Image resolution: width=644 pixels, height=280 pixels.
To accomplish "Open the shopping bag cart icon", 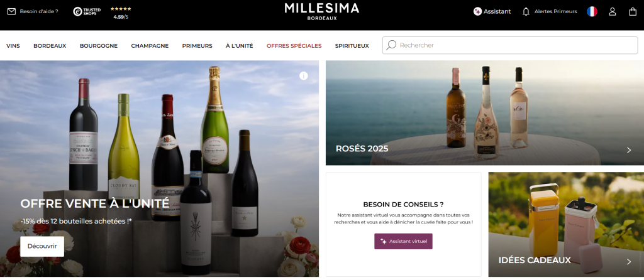I will pyautogui.click(x=633, y=11).
